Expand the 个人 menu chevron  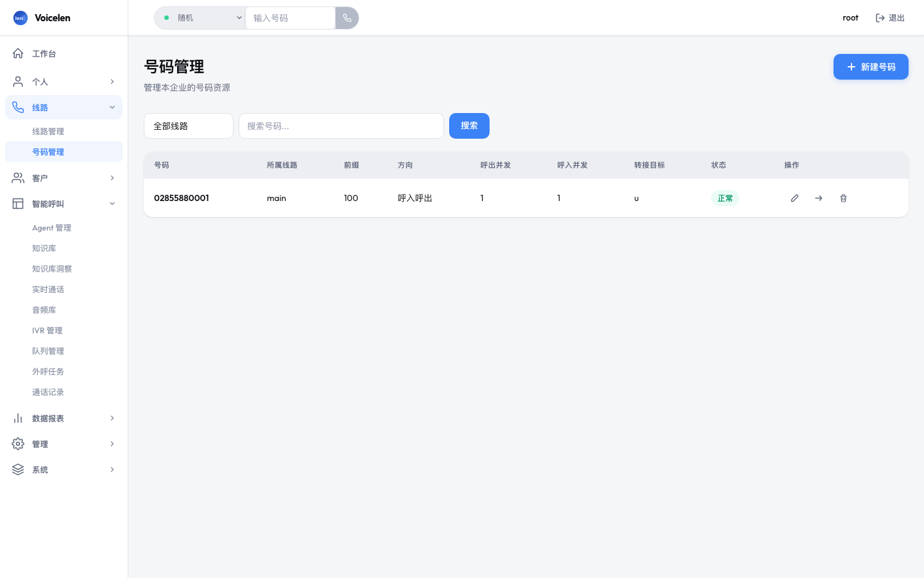[x=112, y=82]
